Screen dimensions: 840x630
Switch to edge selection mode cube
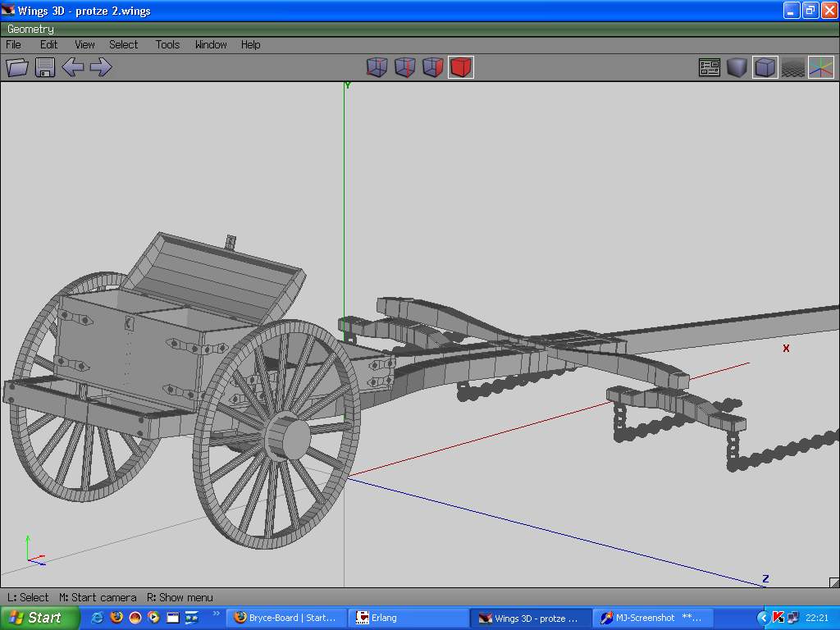pos(405,67)
